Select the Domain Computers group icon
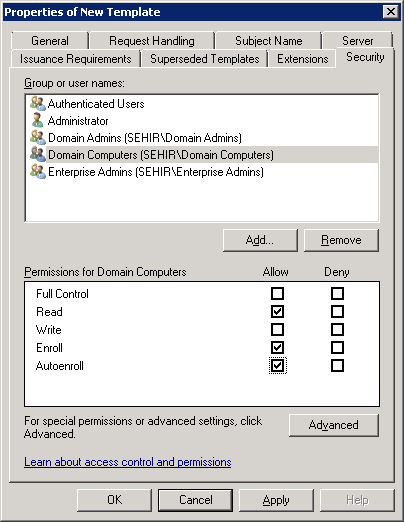Viewport: 404px width, 522px height. tap(38, 154)
